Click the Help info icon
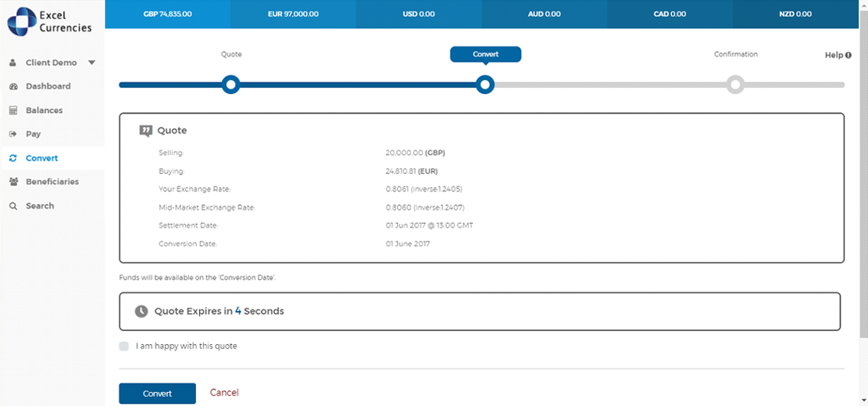This screenshot has height=406, width=868. click(849, 55)
